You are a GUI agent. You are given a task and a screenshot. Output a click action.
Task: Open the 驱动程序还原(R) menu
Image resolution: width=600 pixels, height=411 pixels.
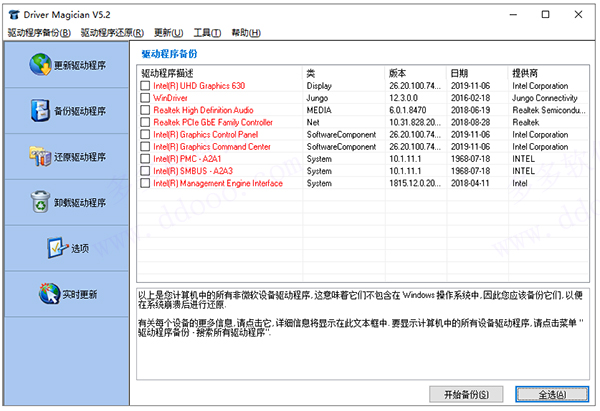point(112,33)
